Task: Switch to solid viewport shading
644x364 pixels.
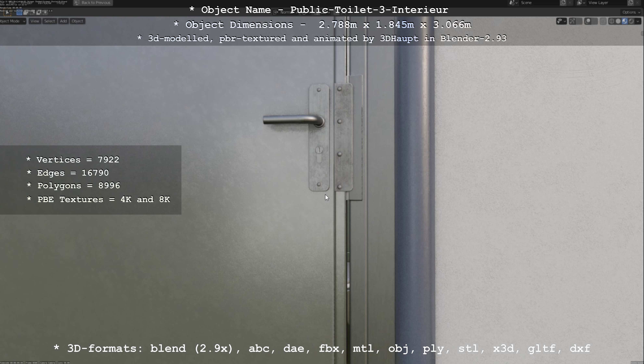Action: pos(618,21)
